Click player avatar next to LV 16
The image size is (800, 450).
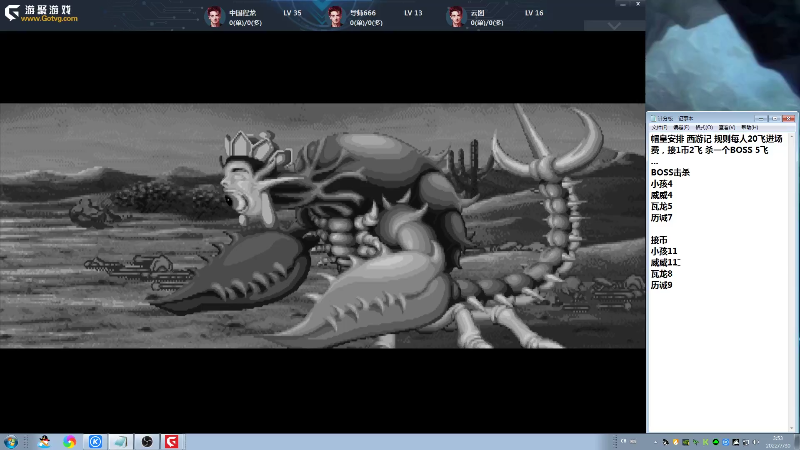[x=456, y=17]
